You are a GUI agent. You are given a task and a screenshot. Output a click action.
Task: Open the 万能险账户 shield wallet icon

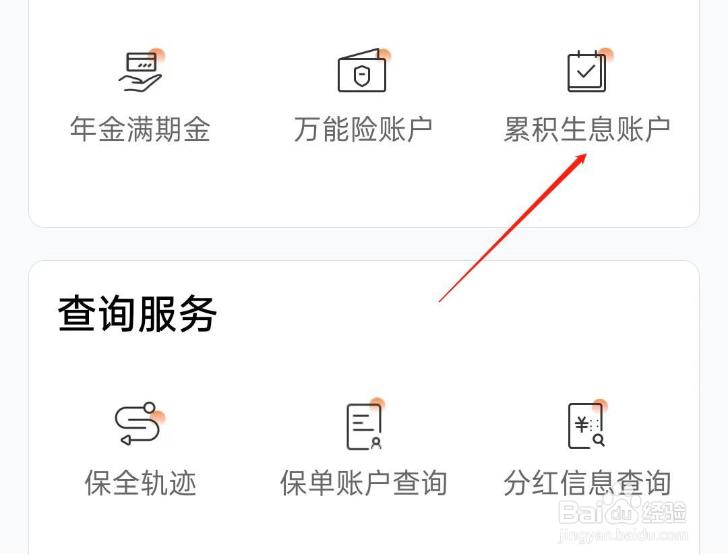[x=363, y=70]
